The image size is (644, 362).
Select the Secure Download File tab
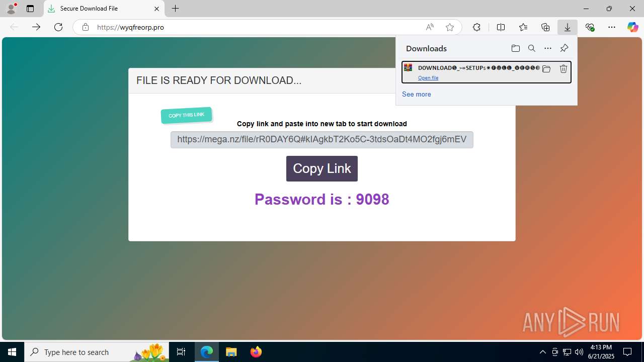(103, 9)
